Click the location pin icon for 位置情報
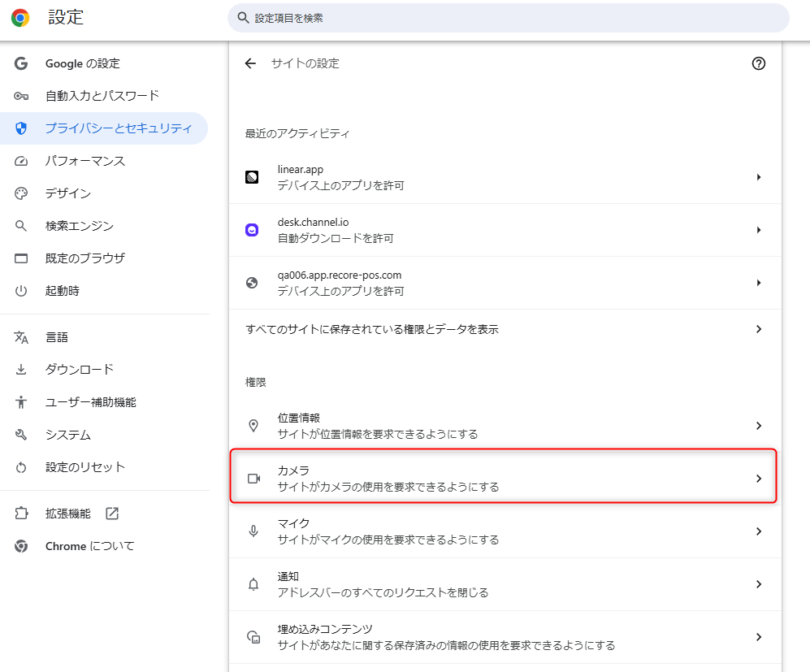 click(253, 426)
